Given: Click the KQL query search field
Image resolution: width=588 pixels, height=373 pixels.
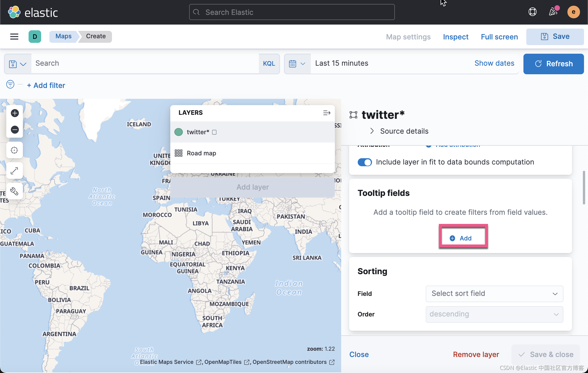Looking at the screenshot, I should (145, 63).
